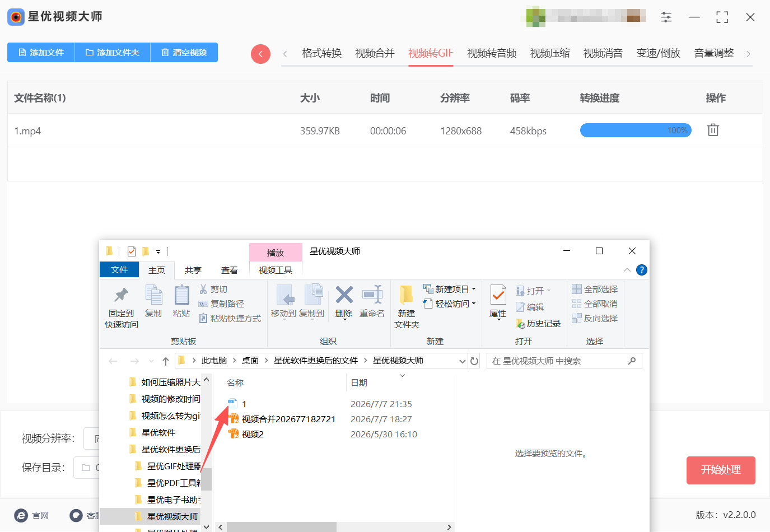Image resolution: width=770 pixels, height=532 pixels.
Task: Click the 1.mp4 conversion progress bar
Action: 636,130
